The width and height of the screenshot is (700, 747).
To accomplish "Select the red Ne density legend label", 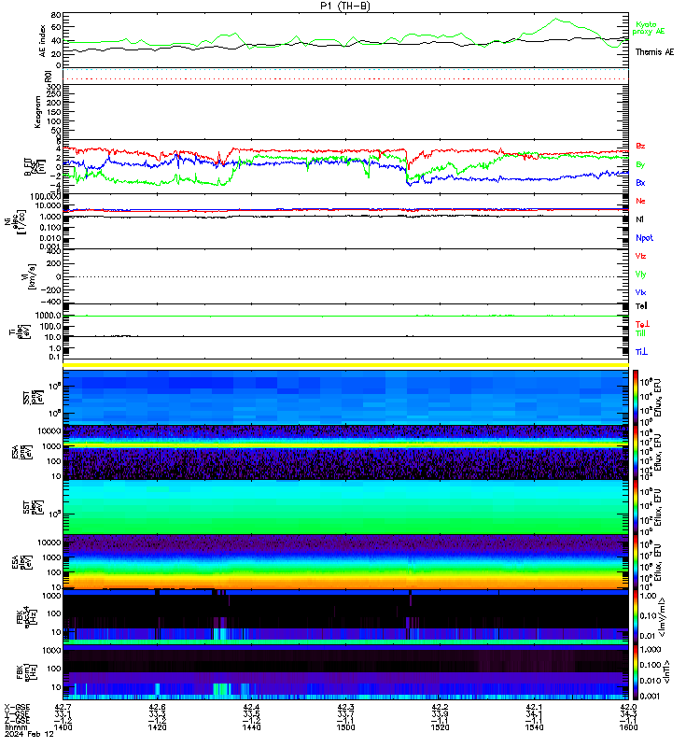I will (x=640, y=201).
